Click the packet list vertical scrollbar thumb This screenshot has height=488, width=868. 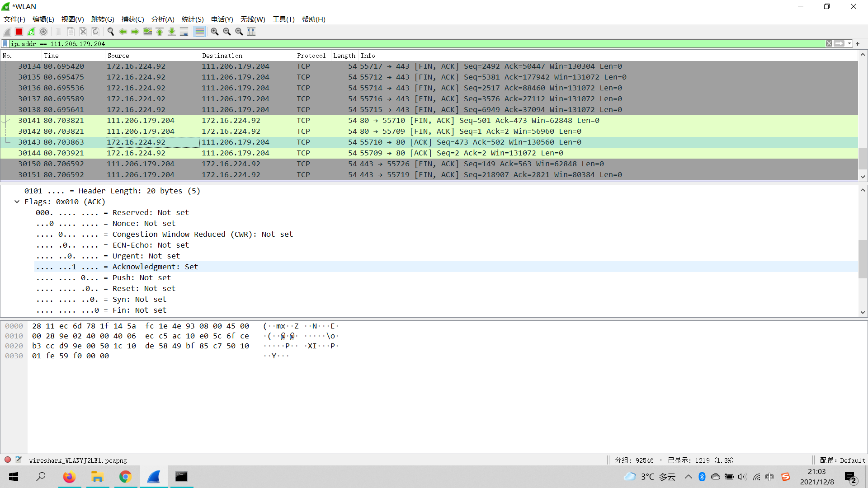863,158
